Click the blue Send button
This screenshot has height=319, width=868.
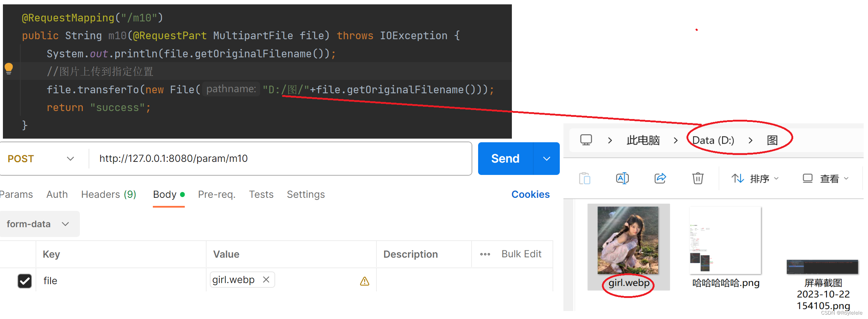coord(505,159)
